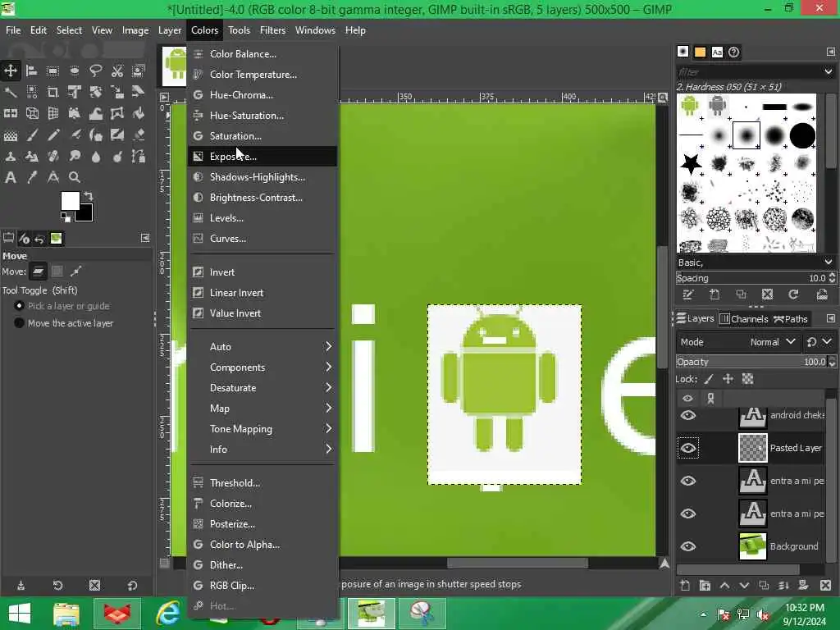The width and height of the screenshot is (840, 630).
Task: Switch to the Paths tab
Action: click(x=790, y=319)
